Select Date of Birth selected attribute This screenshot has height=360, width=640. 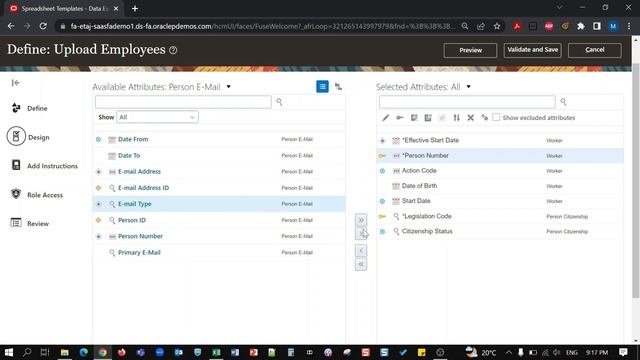click(x=500, y=186)
